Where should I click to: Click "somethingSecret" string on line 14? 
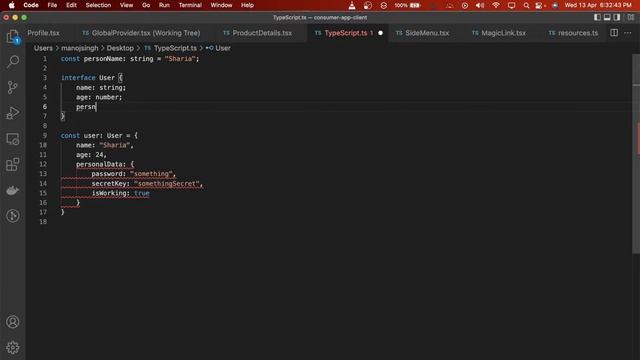click(167, 184)
